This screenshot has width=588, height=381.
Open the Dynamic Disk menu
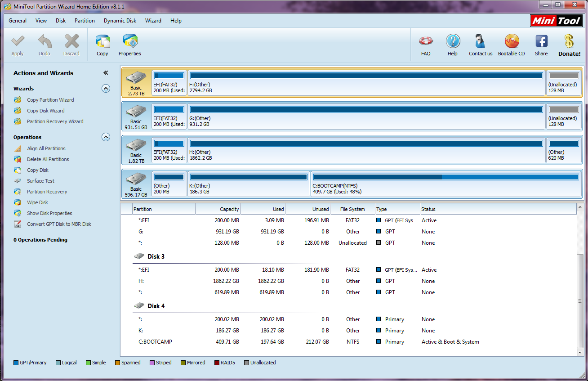pyautogui.click(x=120, y=21)
